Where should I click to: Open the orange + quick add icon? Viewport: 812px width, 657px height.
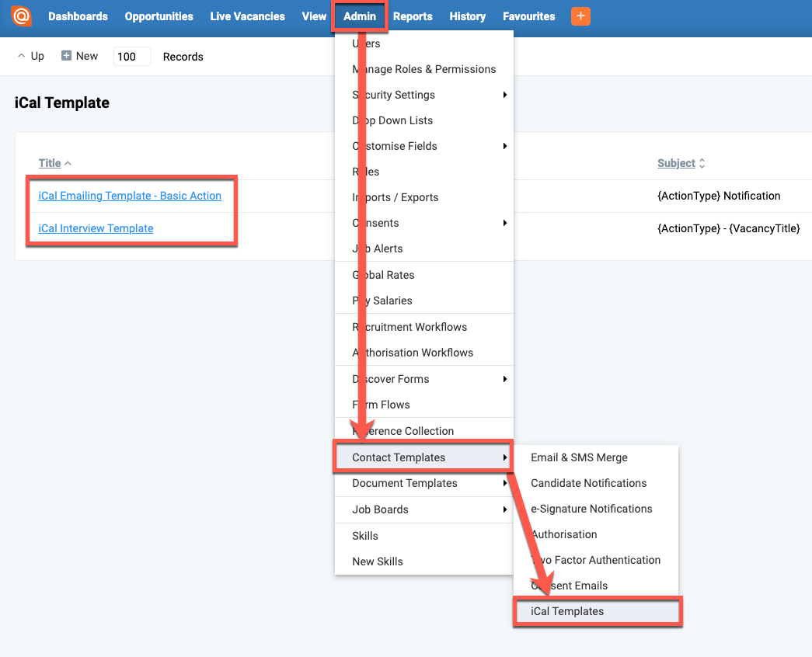(580, 16)
